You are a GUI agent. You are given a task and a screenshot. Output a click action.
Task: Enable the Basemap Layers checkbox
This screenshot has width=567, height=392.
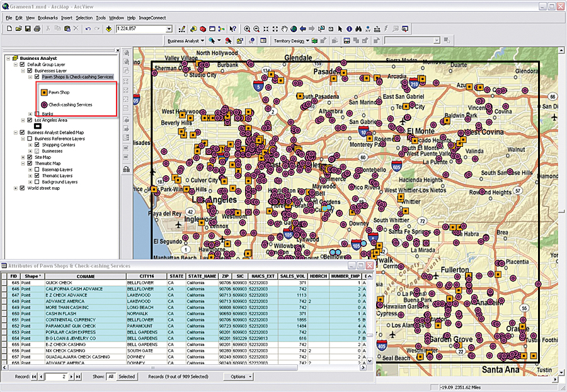(37, 170)
